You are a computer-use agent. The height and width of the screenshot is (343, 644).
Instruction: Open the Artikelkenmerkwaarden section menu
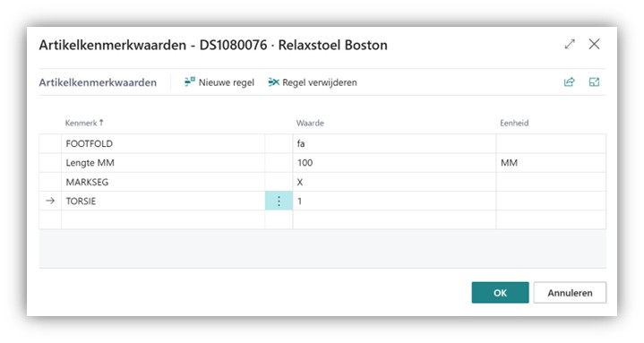coord(98,82)
